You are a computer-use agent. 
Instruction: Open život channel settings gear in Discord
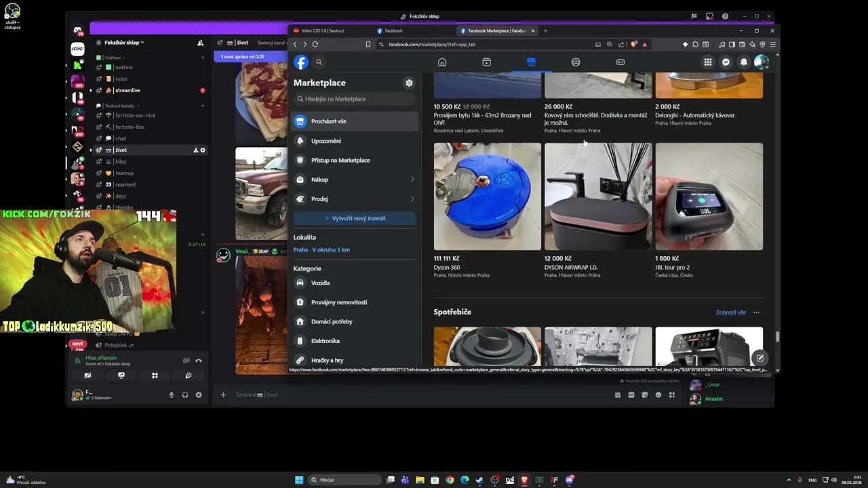(x=202, y=150)
